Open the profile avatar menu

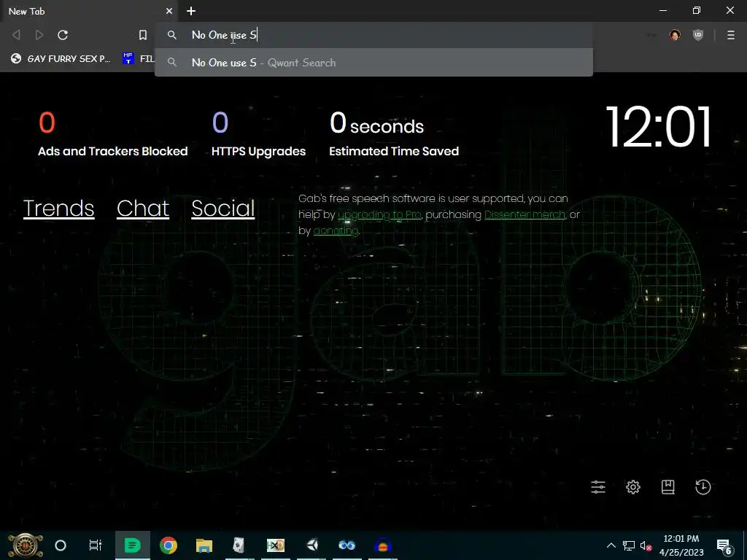[x=675, y=35]
